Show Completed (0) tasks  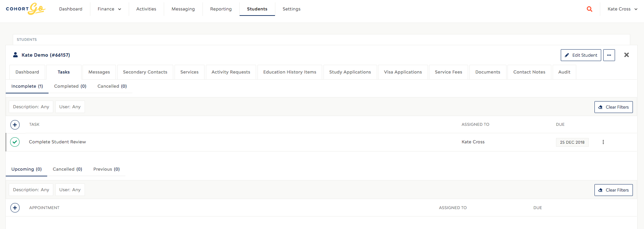click(70, 86)
